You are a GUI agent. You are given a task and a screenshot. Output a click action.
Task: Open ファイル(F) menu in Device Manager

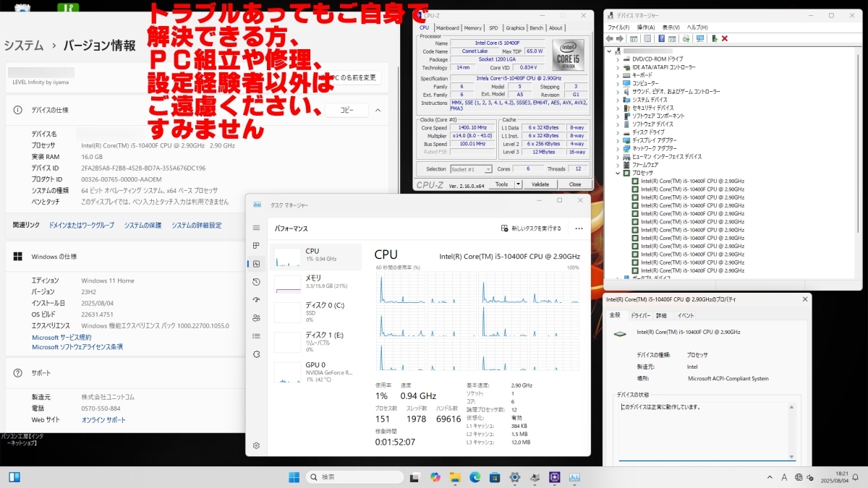click(x=617, y=27)
